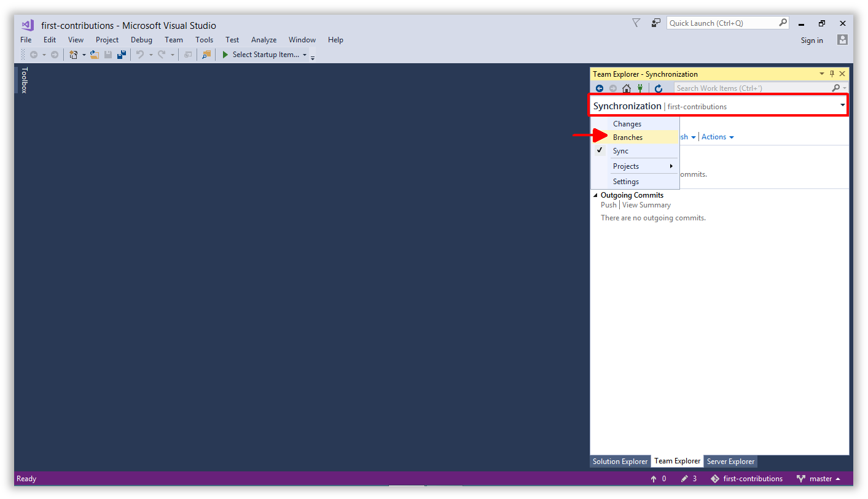Image resolution: width=868 pixels, height=499 pixels.
Task: Click the notifications filter funnel icon
Action: pos(636,23)
